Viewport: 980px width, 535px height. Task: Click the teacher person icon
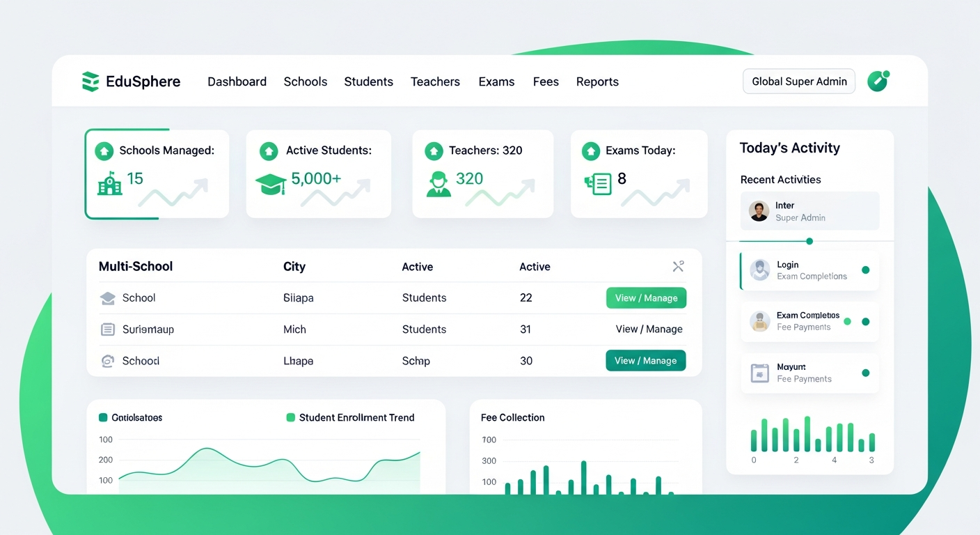438,184
